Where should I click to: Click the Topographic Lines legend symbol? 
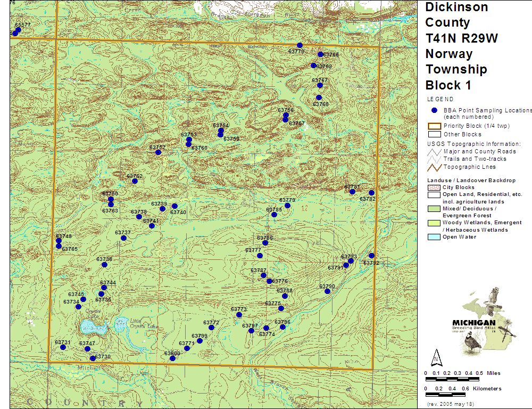(x=434, y=167)
